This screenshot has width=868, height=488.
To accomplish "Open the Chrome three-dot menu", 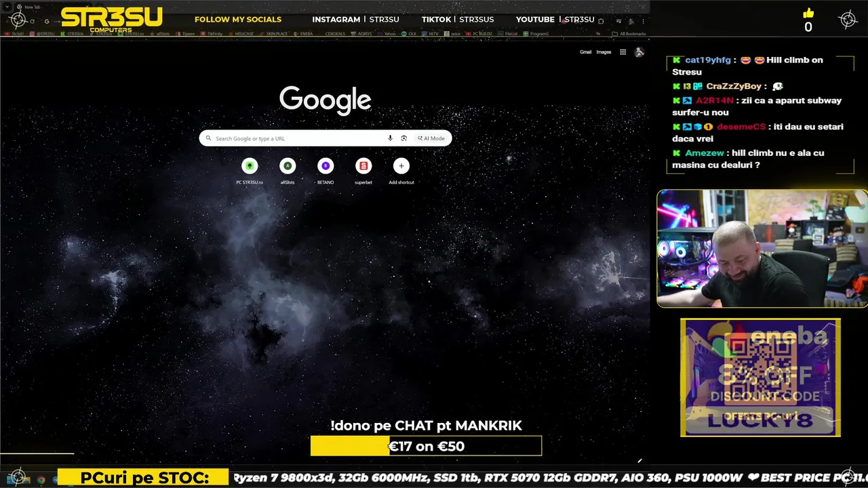I will click(643, 21).
